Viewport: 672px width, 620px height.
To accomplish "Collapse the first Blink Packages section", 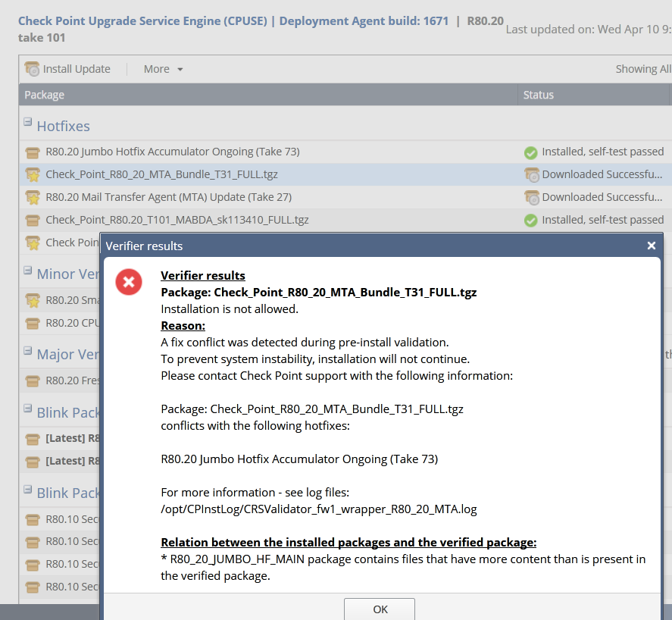I will 27,409.
